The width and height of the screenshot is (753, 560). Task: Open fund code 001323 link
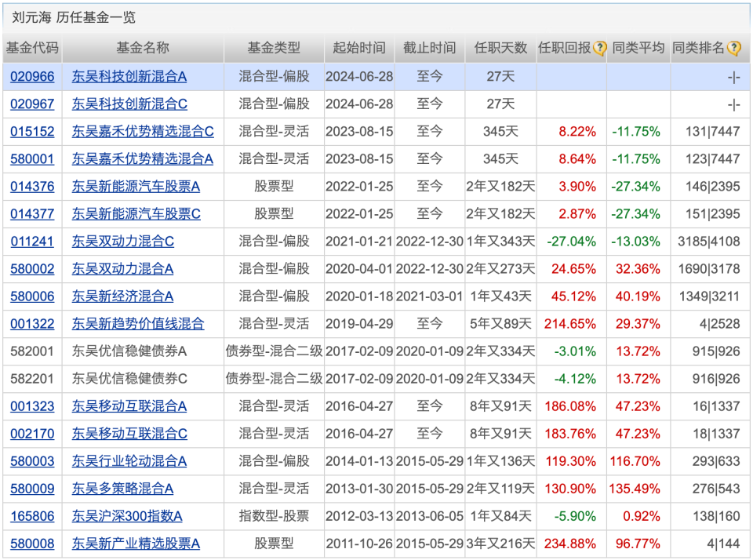click(32, 406)
